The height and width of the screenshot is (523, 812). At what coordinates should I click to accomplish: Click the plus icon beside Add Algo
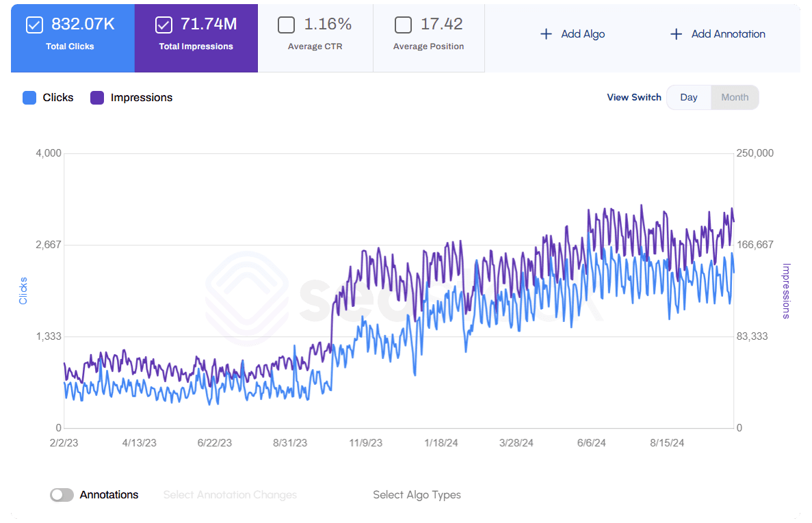click(546, 34)
